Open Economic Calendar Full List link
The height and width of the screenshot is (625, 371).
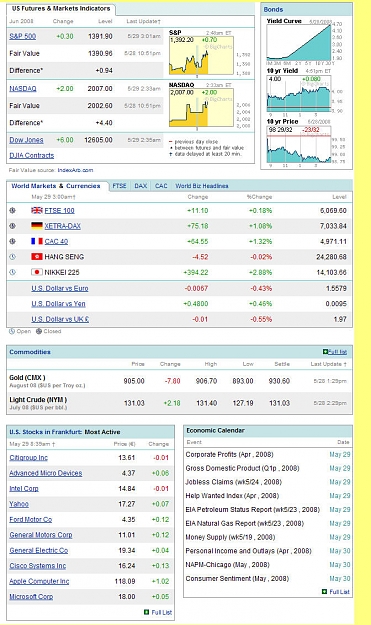[340, 592]
